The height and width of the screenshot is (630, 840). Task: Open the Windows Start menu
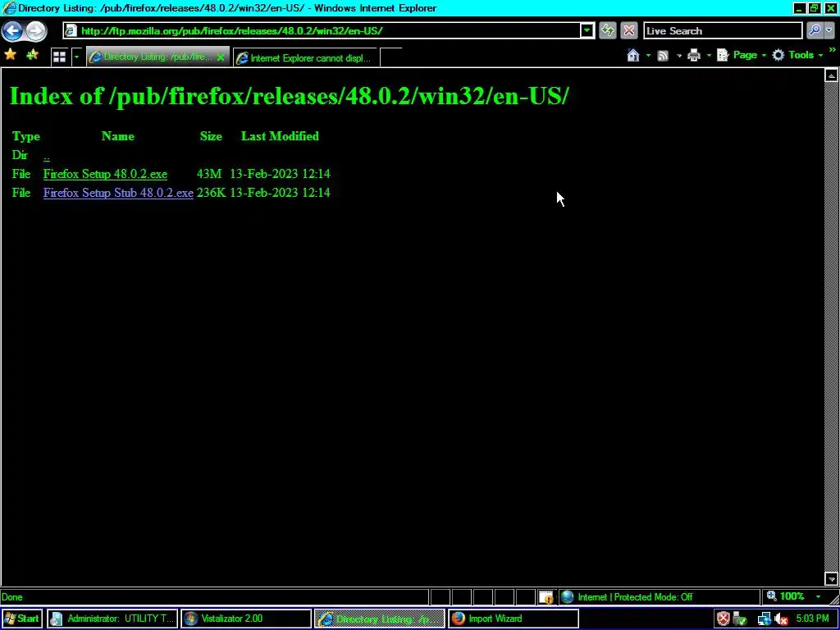point(21,619)
